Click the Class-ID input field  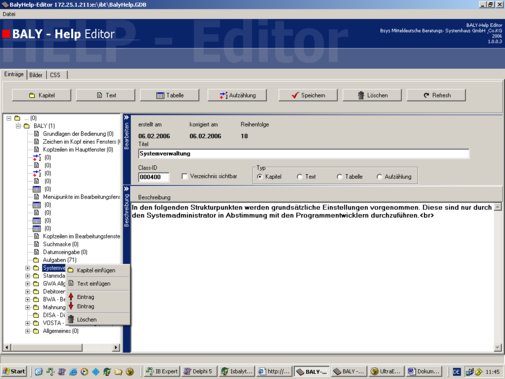pos(154,177)
